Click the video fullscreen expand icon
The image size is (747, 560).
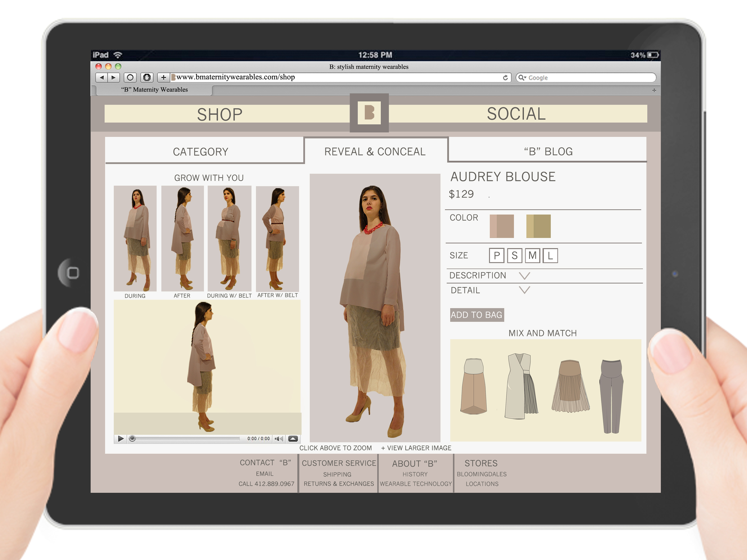[x=293, y=438]
